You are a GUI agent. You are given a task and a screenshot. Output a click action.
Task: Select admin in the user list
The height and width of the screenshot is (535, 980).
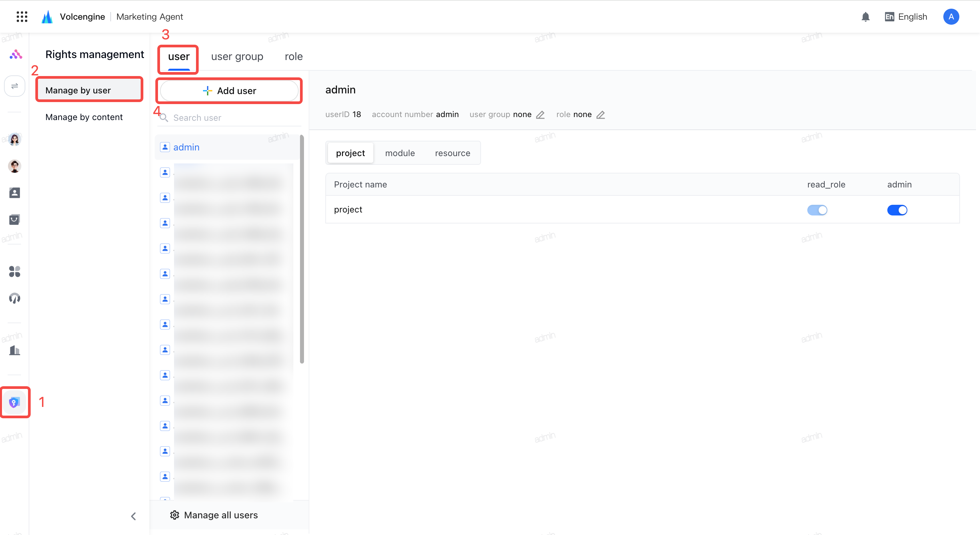227,147
